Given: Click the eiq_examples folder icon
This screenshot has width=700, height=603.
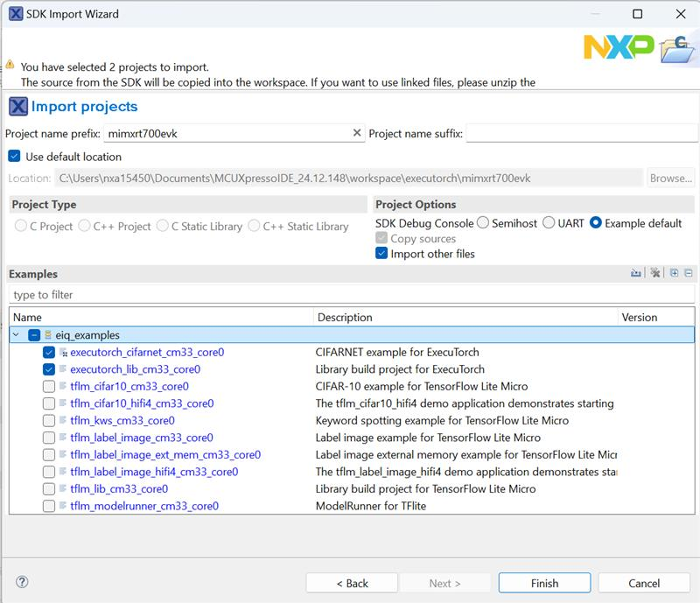Looking at the screenshot, I should [48, 335].
